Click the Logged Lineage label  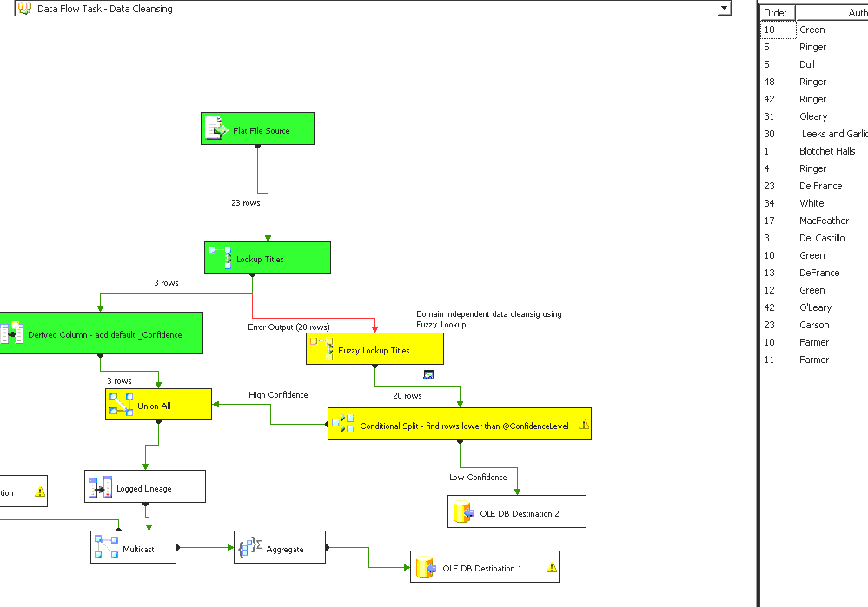144,489
